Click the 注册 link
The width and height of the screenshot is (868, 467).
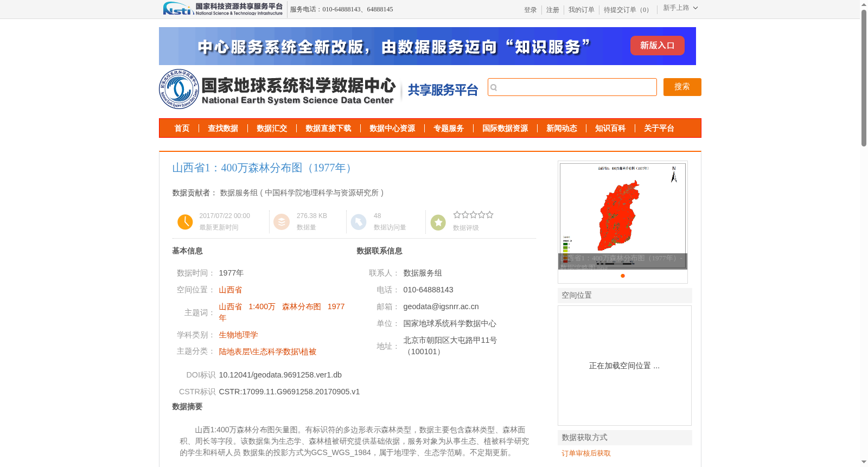(x=553, y=10)
